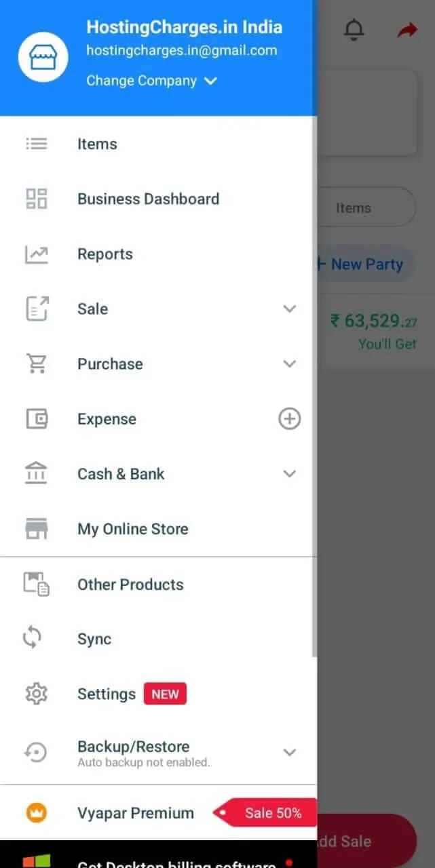
Task: Click the Purchase cart icon
Action: (37, 364)
